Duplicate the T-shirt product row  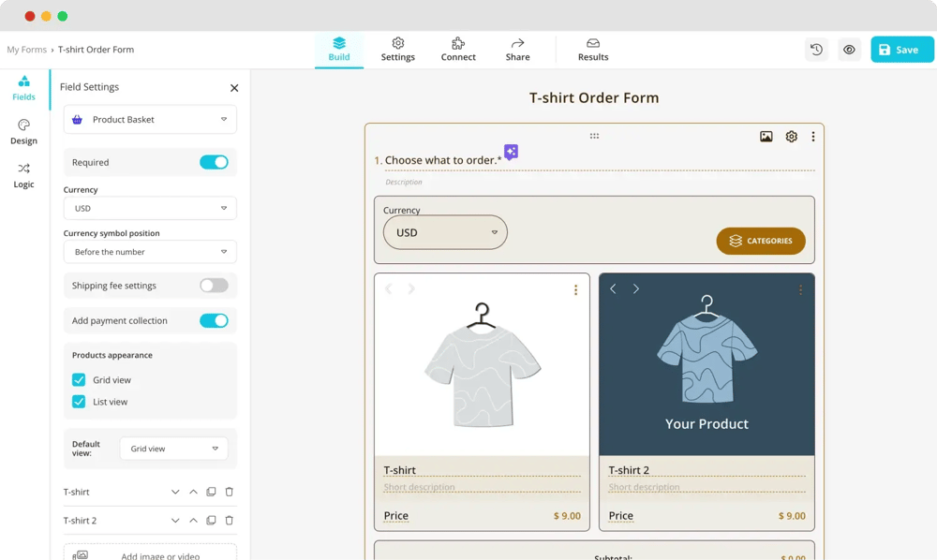click(x=211, y=492)
